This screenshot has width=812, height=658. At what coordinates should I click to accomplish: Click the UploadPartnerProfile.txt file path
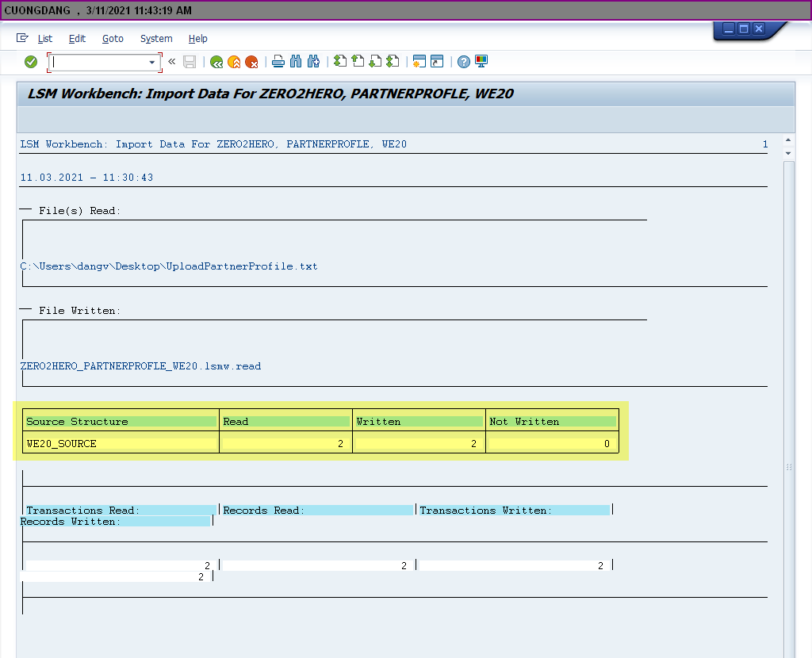point(169,266)
